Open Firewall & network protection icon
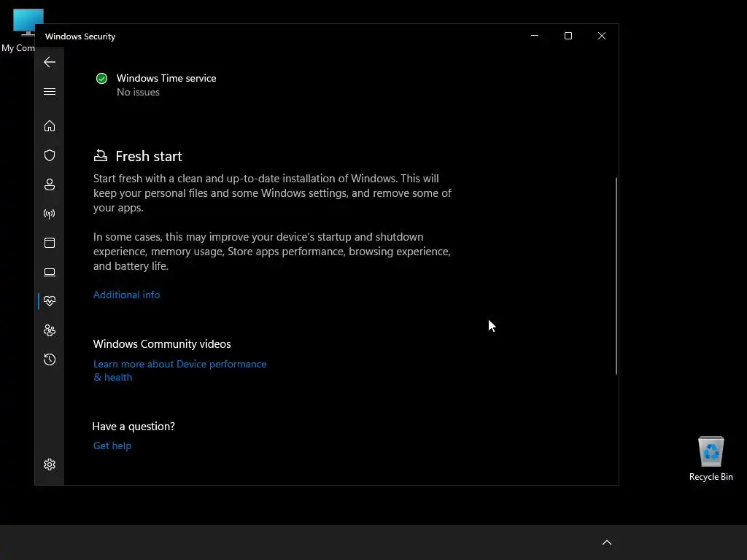Screen dimensions: 747x560 [50, 214]
